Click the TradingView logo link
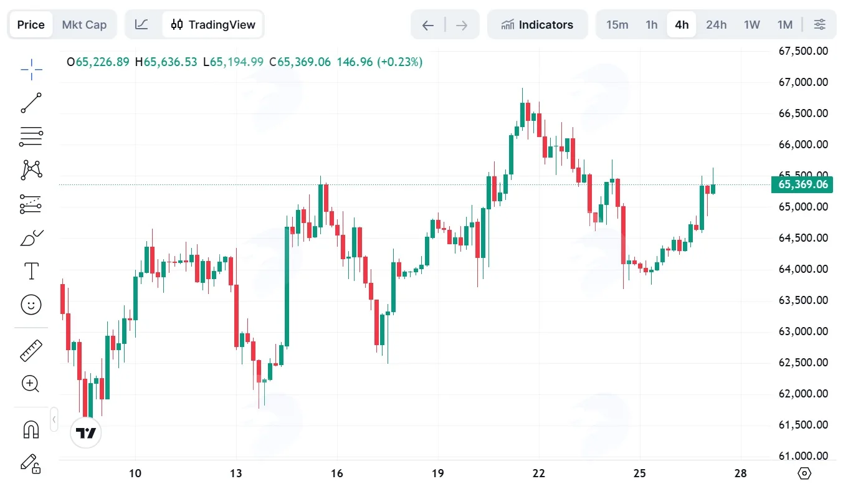843x504 pixels. 86,432
